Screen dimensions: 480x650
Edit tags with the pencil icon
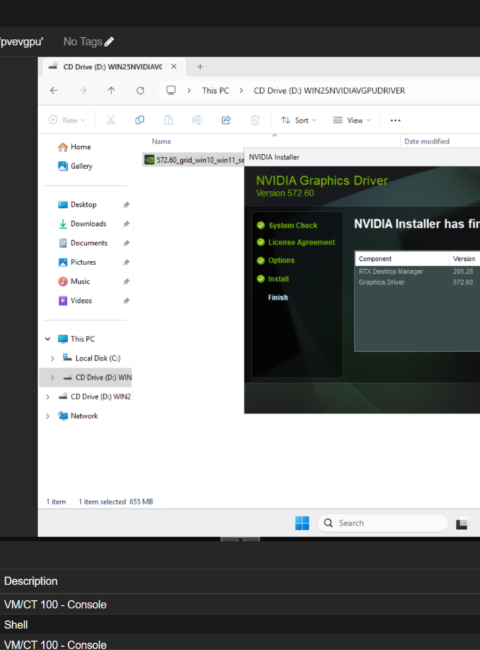coord(109,42)
